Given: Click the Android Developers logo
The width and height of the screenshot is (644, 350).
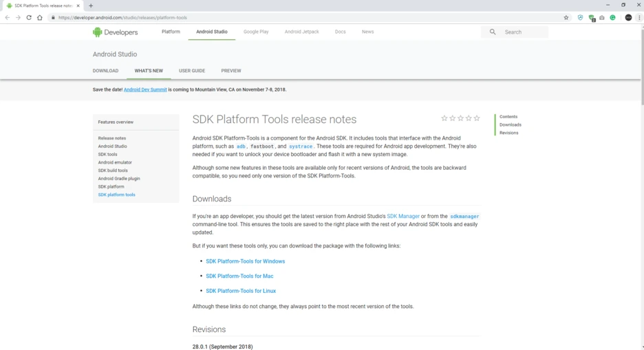Looking at the screenshot, I should [115, 32].
